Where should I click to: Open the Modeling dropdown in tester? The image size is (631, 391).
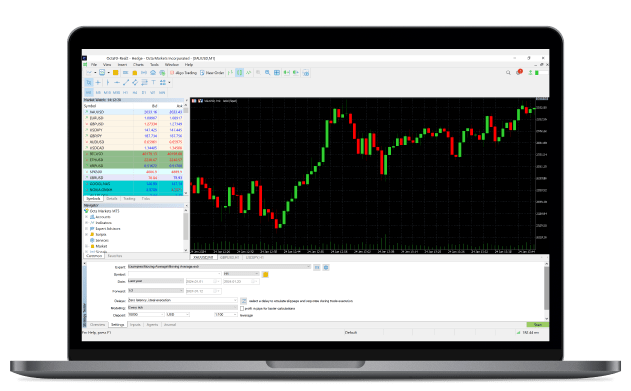(x=183, y=307)
